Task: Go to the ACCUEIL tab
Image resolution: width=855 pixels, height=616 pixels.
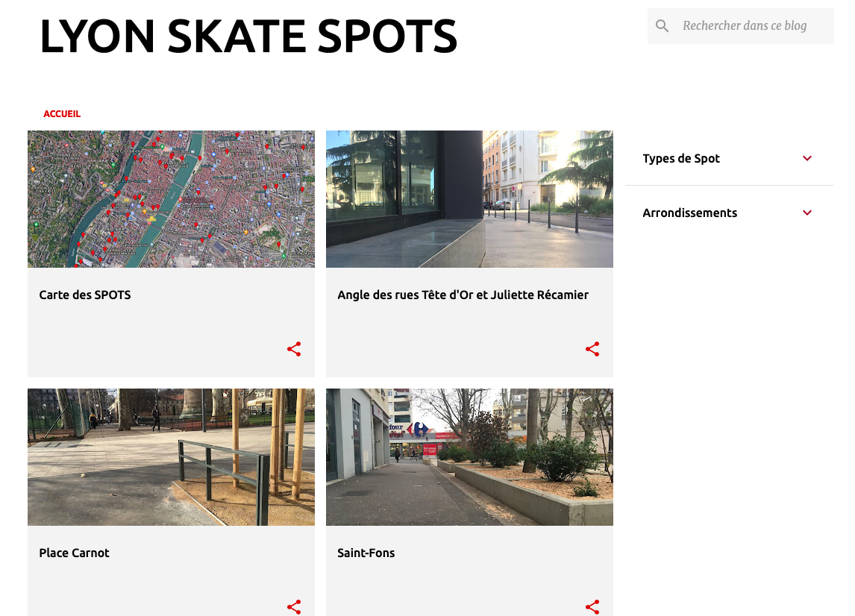Action: click(x=62, y=114)
